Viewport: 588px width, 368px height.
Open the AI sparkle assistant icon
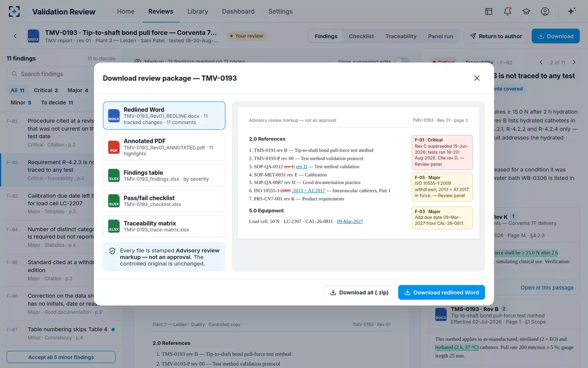(x=572, y=11)
